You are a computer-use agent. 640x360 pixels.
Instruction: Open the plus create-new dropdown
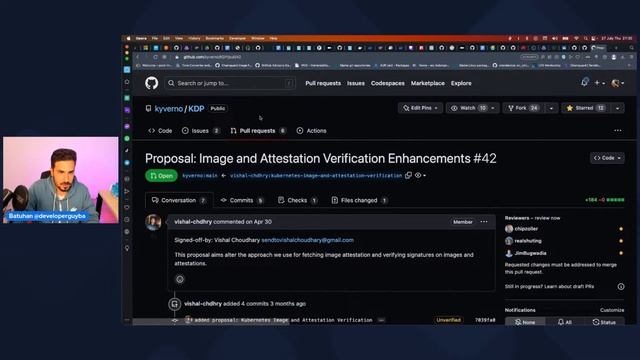(600, 83)
